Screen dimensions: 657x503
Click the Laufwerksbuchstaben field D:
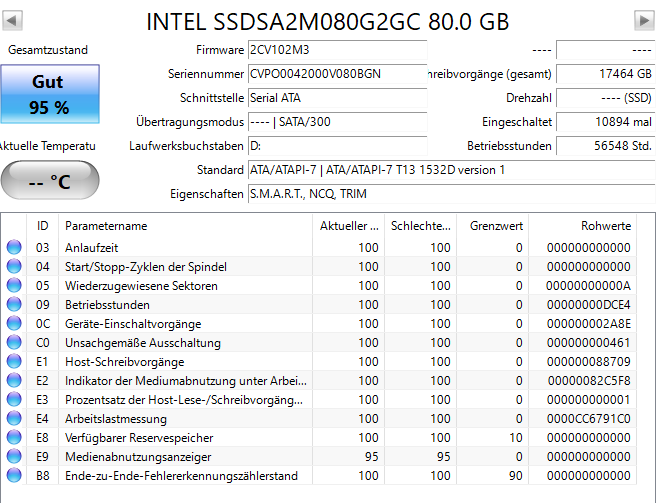coord(338,146)
